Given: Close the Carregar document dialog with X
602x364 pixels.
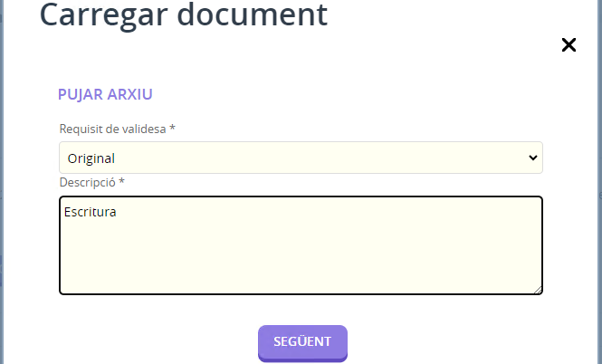Looking at the screenshot, I should [x=569, y=45].
